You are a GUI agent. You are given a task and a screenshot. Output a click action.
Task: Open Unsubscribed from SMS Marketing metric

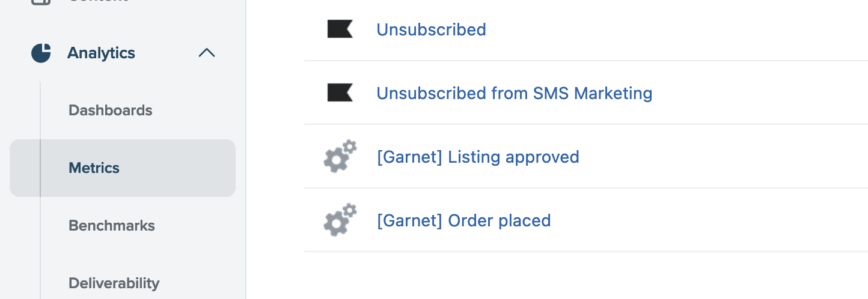514,93
